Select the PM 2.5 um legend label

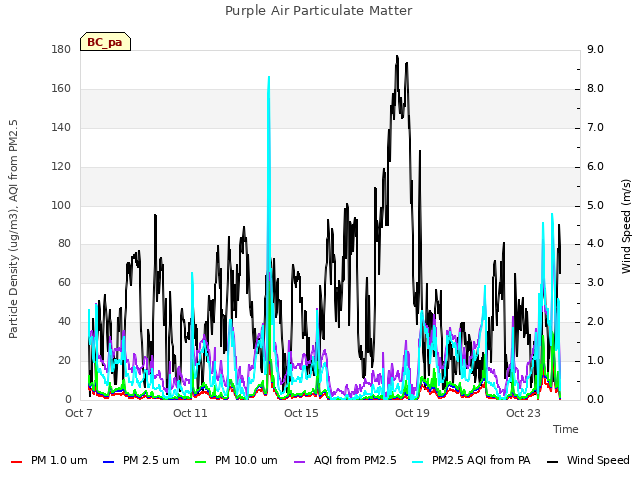point(151,460)
